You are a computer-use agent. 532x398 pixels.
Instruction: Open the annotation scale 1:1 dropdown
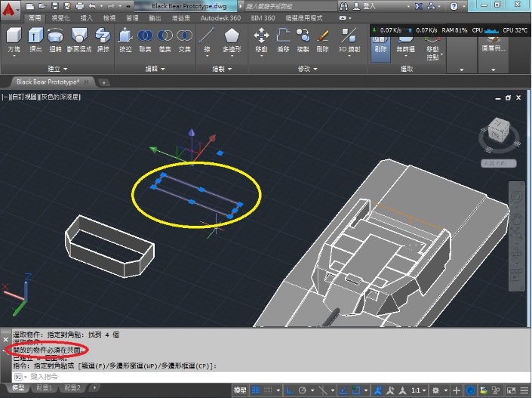[418, 390]
